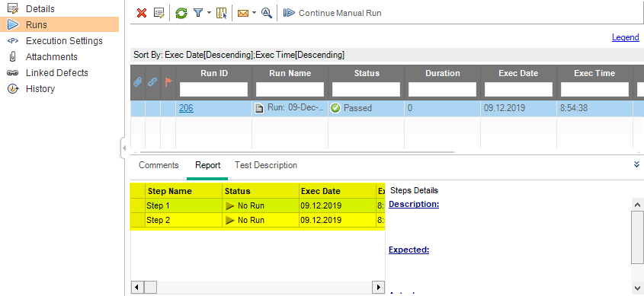This screenshot has height=296, width=644.
Task: Click the No Run icon for Step 2
Action: point(230,220)
